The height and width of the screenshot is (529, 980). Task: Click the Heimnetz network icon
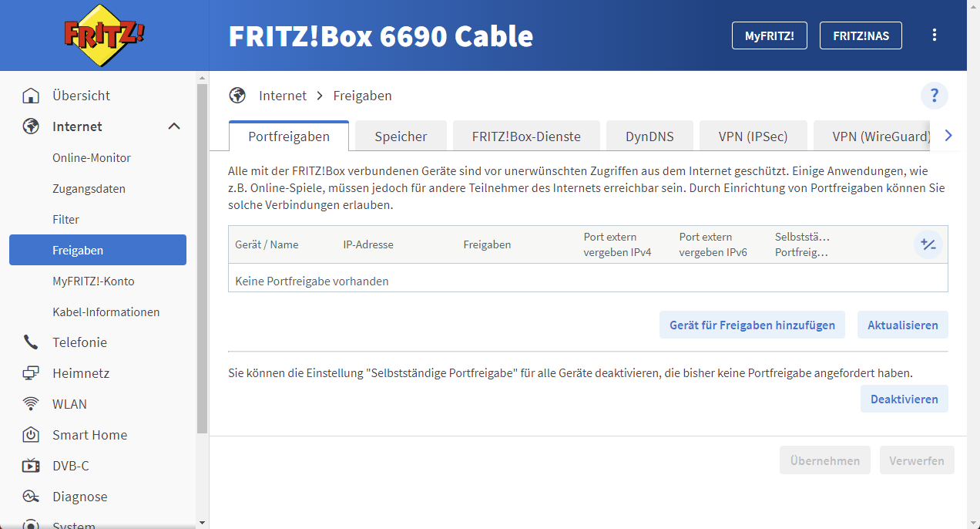pos(30,372)
